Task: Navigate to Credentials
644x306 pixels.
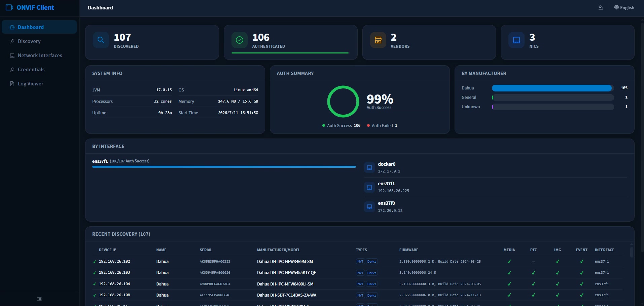Action: [x=39, y=69]
